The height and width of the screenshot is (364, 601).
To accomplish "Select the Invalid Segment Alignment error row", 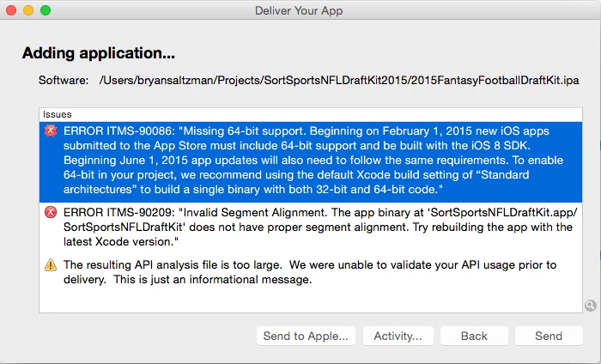I will (x=311, y=227).
